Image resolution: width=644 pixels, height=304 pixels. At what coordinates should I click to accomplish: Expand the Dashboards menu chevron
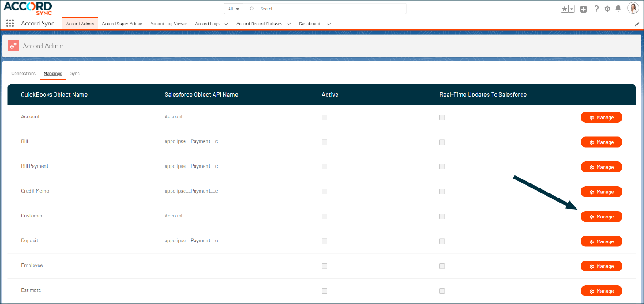(329, 24)
